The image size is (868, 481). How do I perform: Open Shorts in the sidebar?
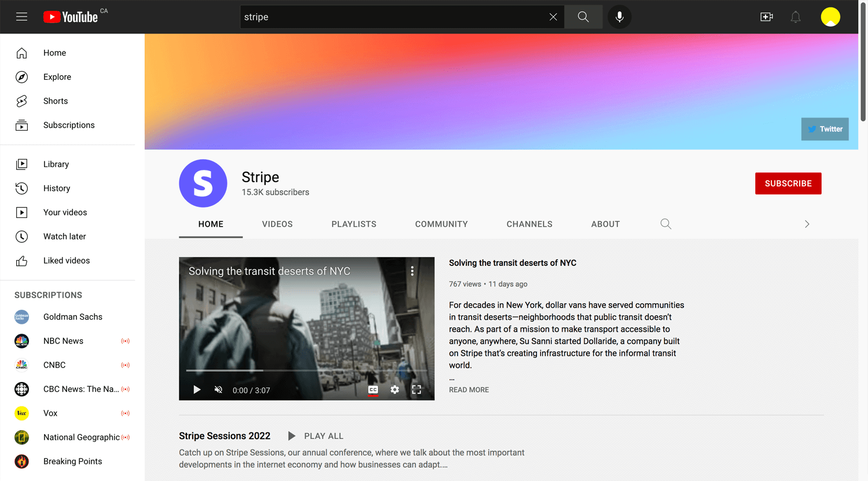point(68,101)
